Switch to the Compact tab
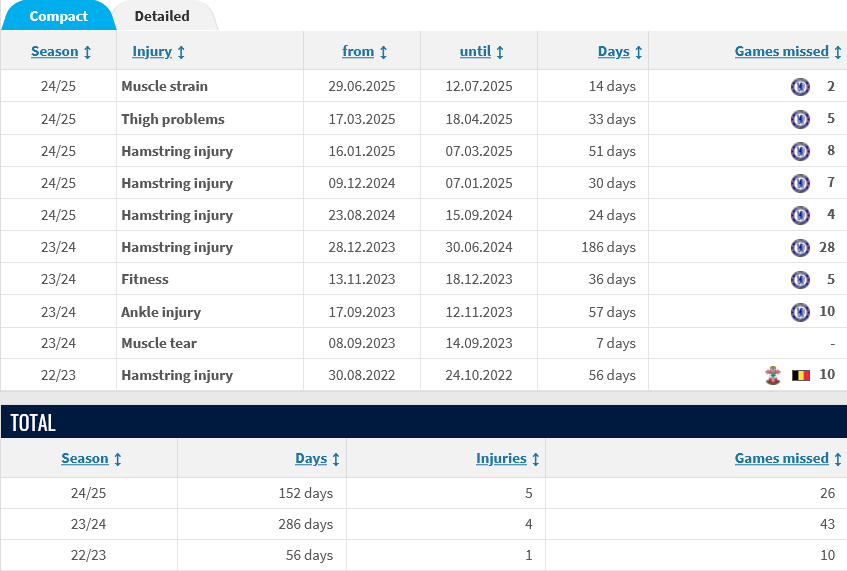The height and width of the screenshot is (571, 847). [58, 16]
